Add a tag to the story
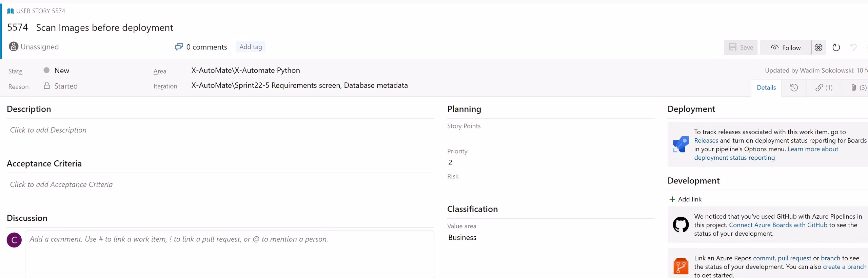Viewport: 868px width, 278px height. pos(251,47)
